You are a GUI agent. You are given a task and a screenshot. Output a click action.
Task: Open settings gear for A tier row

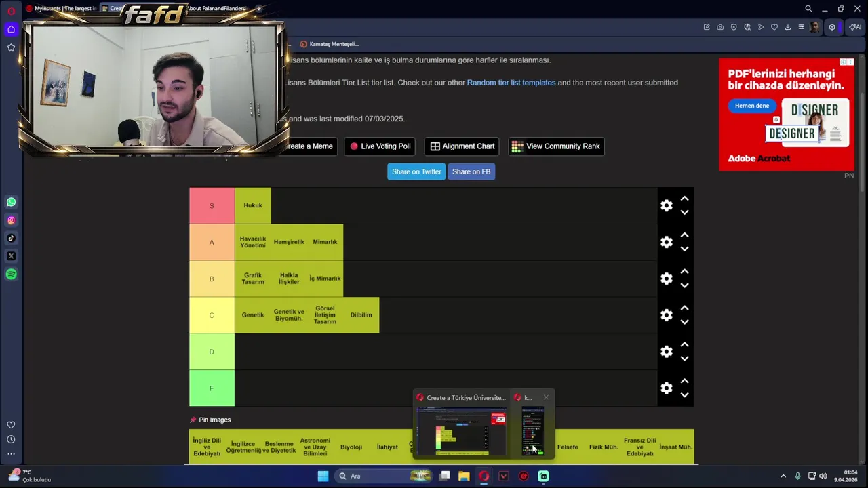667,242
